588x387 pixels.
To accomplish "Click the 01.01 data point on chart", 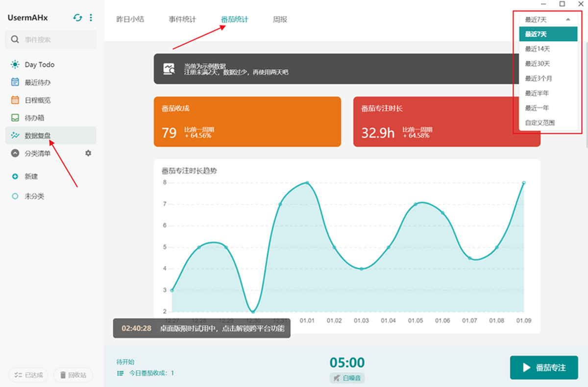I will (x=307, y=182).
